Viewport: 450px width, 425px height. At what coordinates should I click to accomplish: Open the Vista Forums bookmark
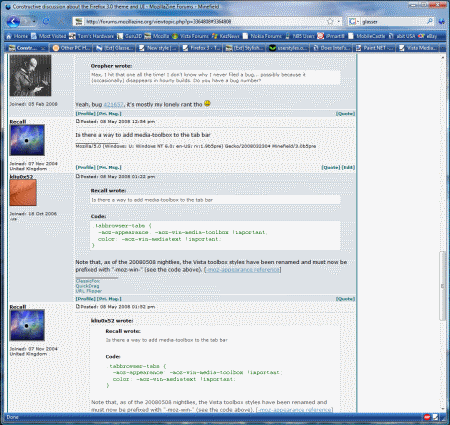191,36
